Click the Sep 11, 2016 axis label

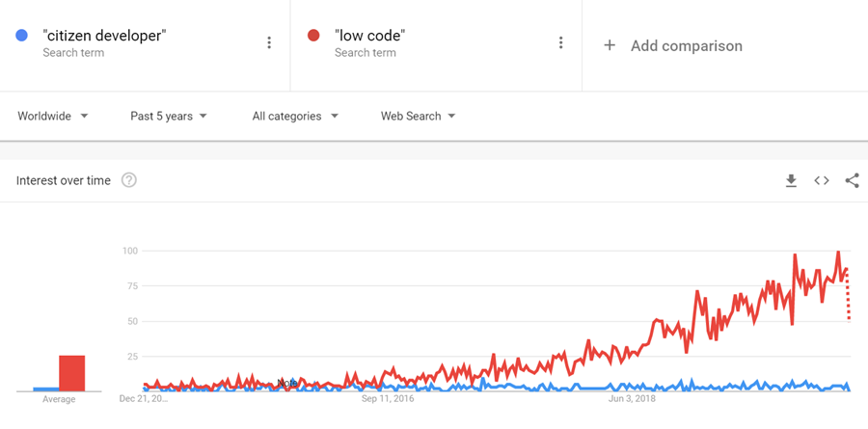pos(388,398)
